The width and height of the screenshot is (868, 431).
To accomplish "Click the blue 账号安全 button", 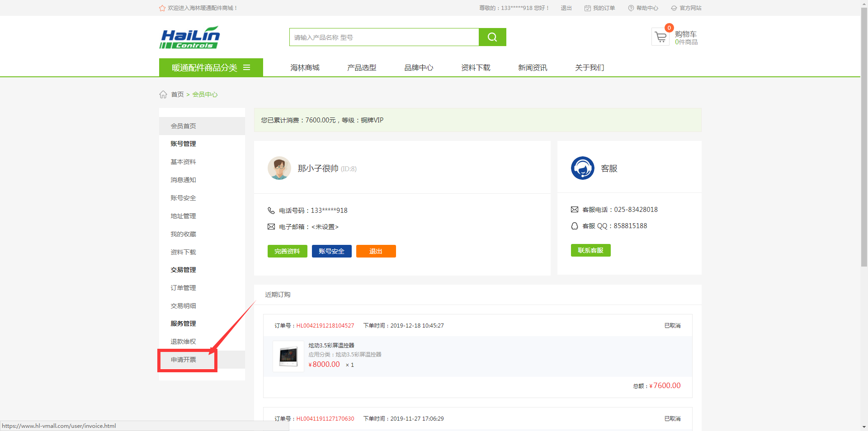I will 332,251.
